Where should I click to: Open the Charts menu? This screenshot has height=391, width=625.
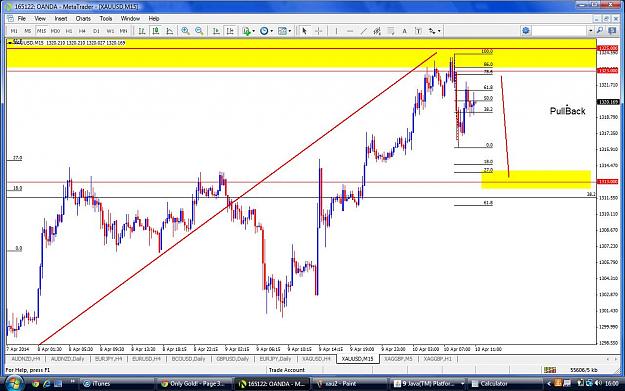click(83, 18)
